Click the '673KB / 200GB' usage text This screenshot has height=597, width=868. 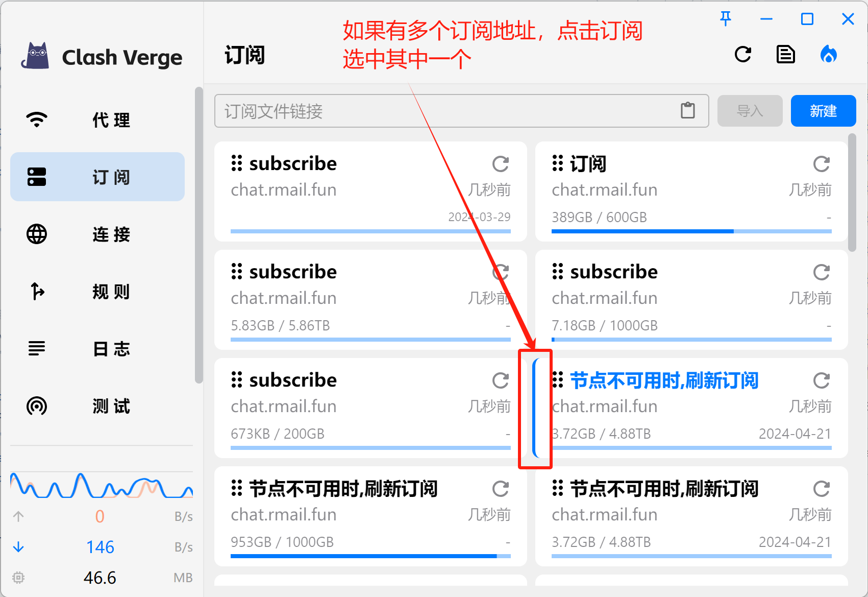(278, 434)
